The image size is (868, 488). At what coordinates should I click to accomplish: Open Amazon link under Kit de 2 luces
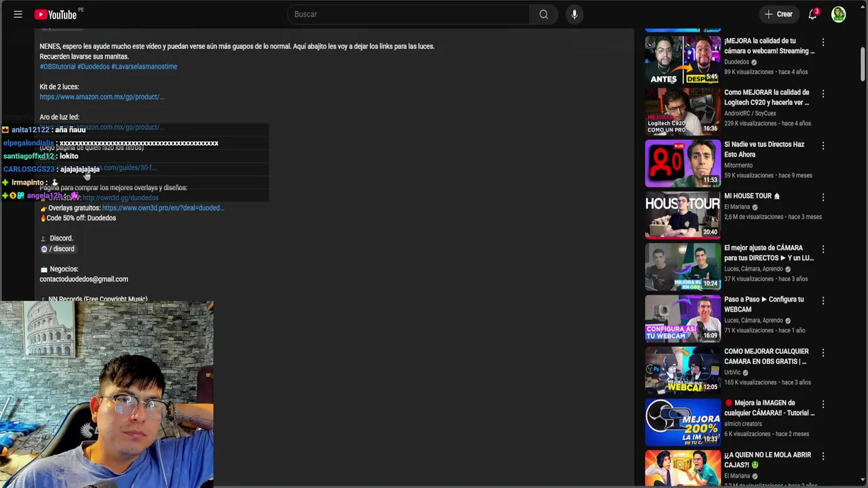[x=102, y=97]
